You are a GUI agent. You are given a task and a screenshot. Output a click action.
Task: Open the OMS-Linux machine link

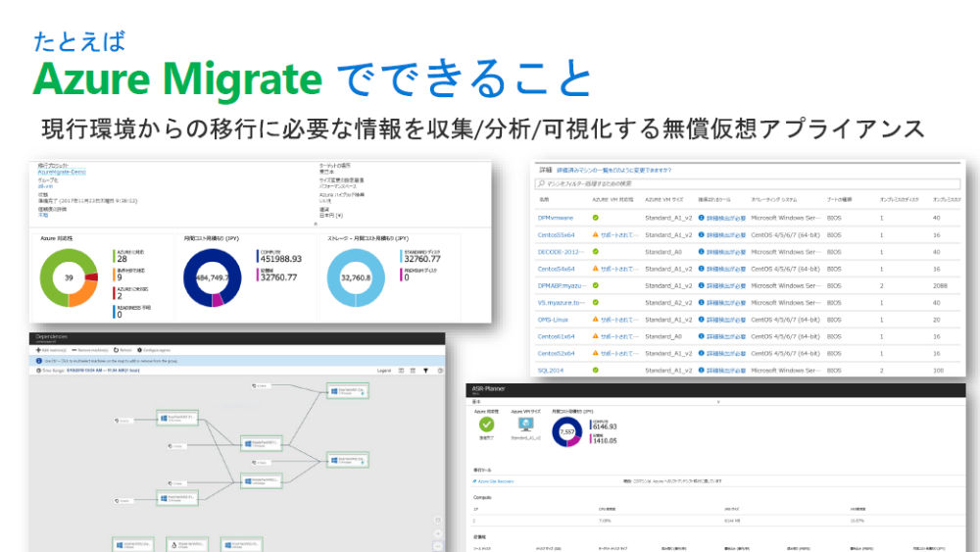click(x=553, y=320)
